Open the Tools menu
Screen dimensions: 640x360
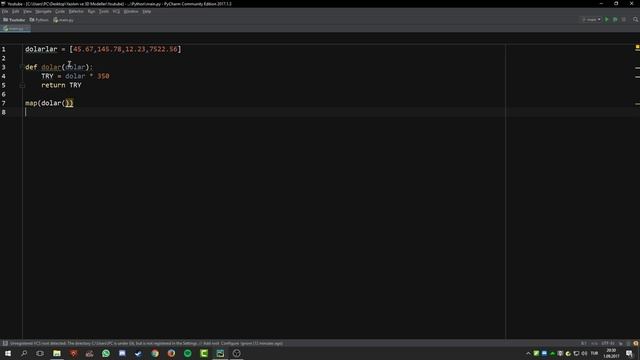(104, 11)
